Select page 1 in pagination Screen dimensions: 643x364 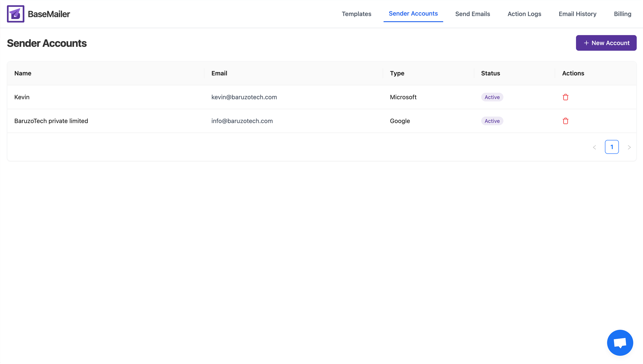pos(612,147)
